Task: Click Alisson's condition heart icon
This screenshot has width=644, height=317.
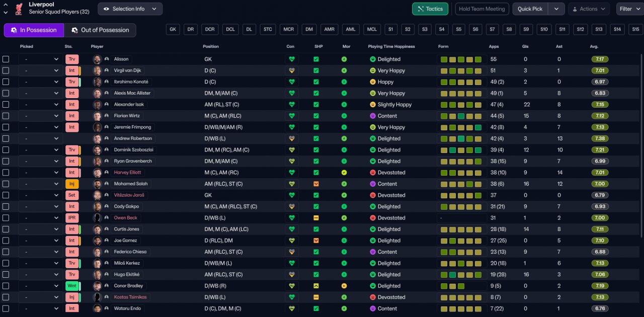Action: tap(291, 59)
